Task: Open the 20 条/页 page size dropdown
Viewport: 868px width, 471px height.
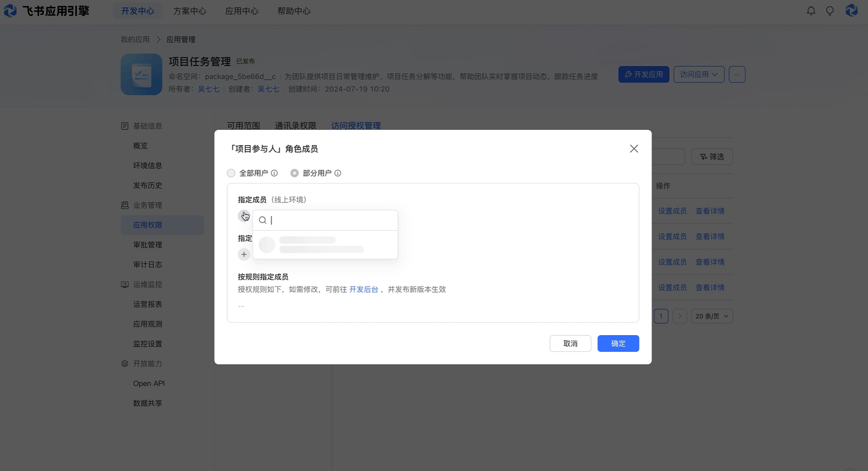Action: pos(712,316)
